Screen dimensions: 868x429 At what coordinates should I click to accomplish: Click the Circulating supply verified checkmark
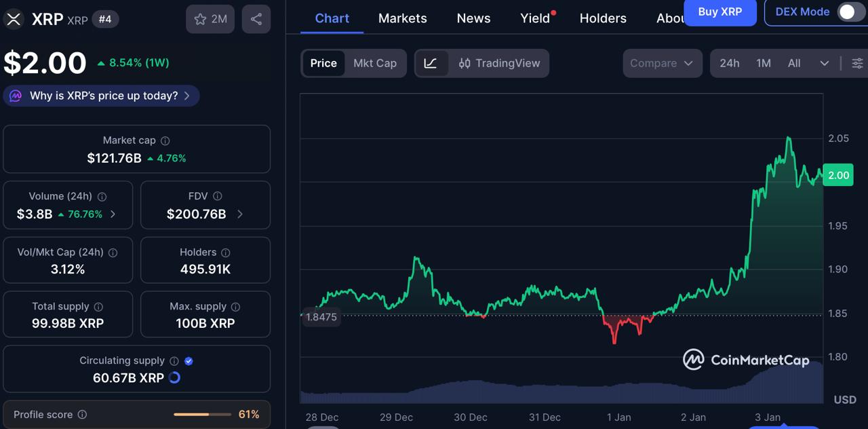[x=189, y=361]
